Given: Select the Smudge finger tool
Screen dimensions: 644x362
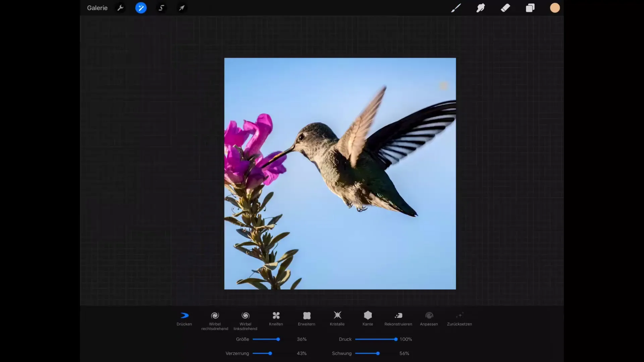Looking at the screenshot, I should tap(481, 8).
